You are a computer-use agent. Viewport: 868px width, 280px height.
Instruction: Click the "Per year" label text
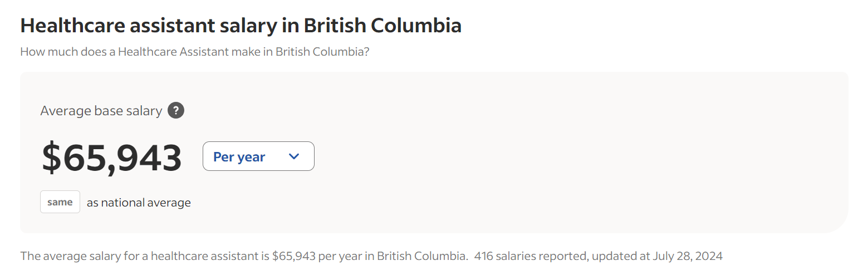[239, 157]
